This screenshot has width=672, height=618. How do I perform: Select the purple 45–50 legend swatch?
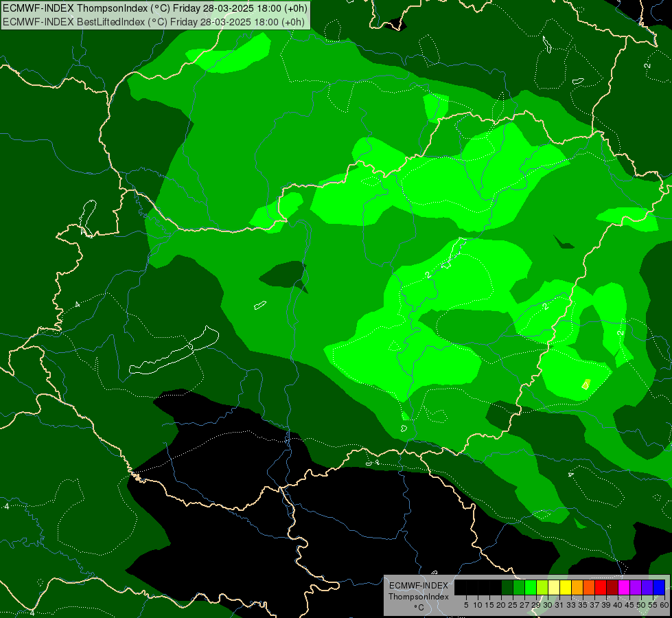636,587
